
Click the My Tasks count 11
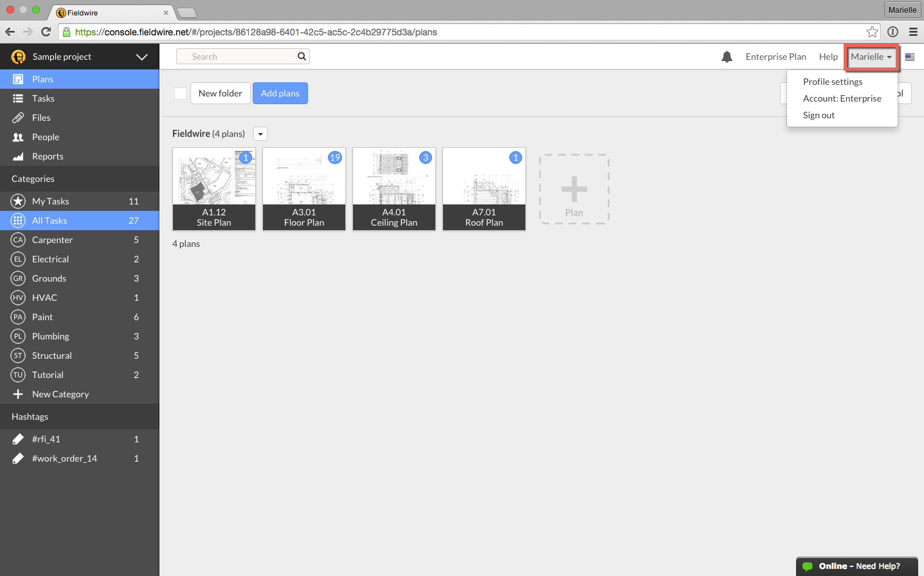coord(134,201)
